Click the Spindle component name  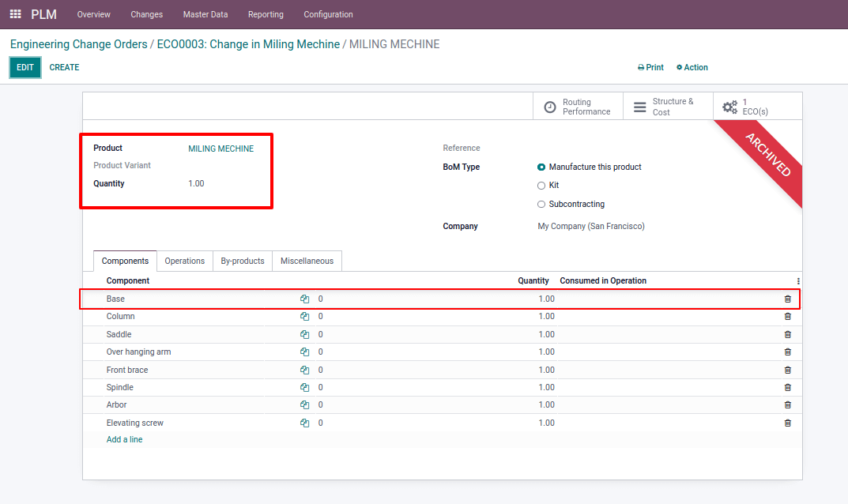[120, 387]
